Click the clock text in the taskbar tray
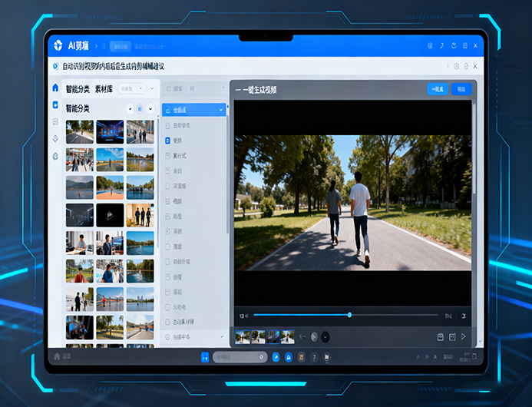This screenshot has width=532, height=407. (448, 357)
